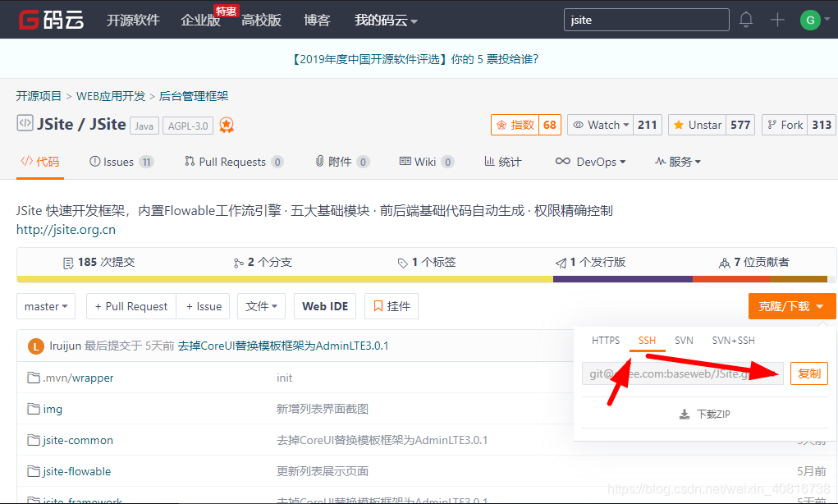Open the http://jsite.org.cn link
838x504 pixels.
[66, 230]
